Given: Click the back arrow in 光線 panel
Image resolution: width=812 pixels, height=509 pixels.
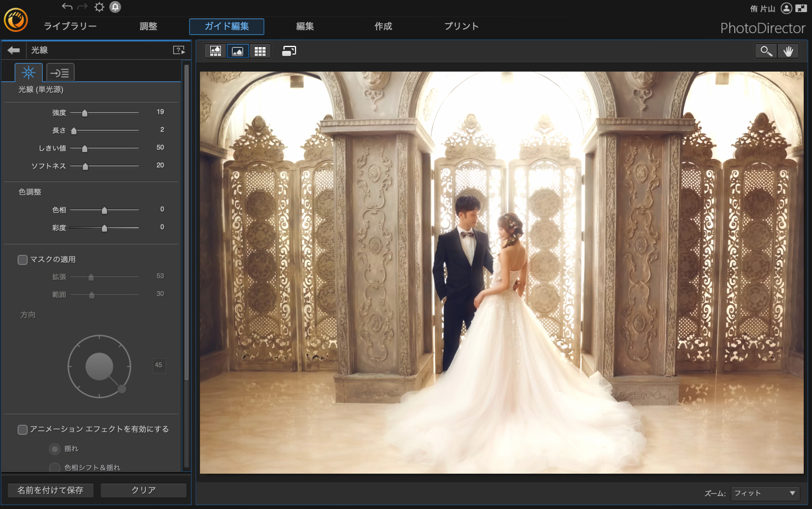Looking at the screenshot, I should 13,50.
